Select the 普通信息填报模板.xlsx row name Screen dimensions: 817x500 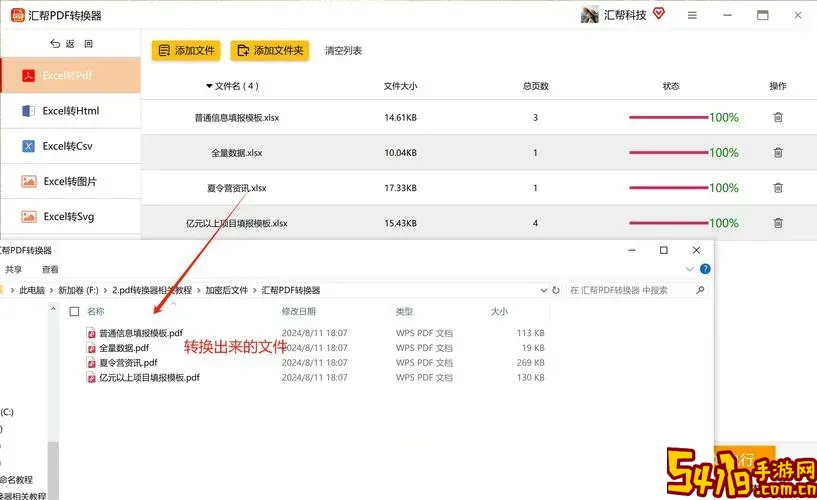(237, 118)
